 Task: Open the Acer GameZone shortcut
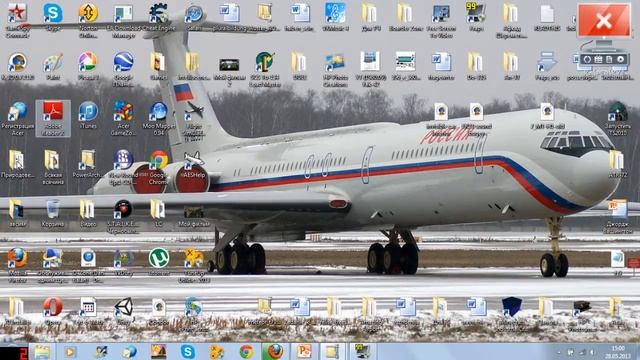[123, 118]
